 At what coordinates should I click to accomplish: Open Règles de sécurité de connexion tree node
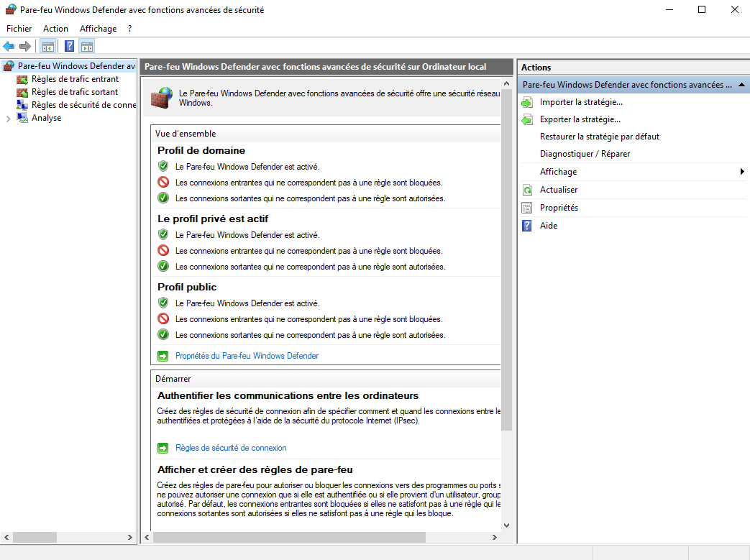pos(83,105)
